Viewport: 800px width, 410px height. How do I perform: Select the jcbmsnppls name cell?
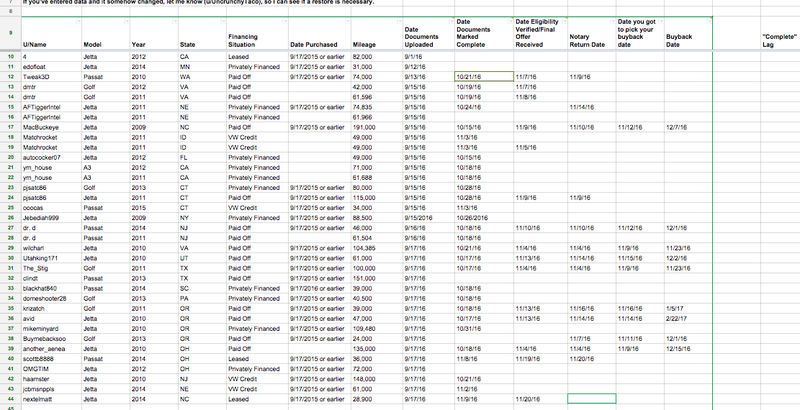pos(51,389)
